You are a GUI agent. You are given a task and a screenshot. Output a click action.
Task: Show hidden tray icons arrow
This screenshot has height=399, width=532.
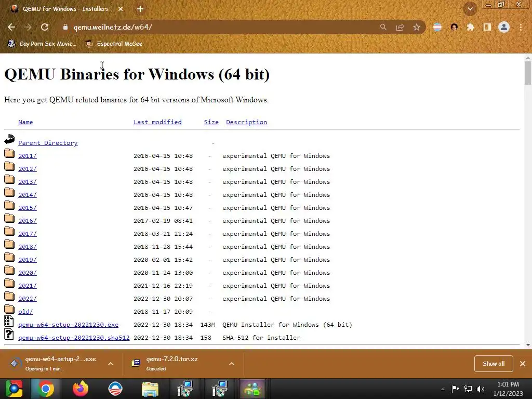coord(443,390)
